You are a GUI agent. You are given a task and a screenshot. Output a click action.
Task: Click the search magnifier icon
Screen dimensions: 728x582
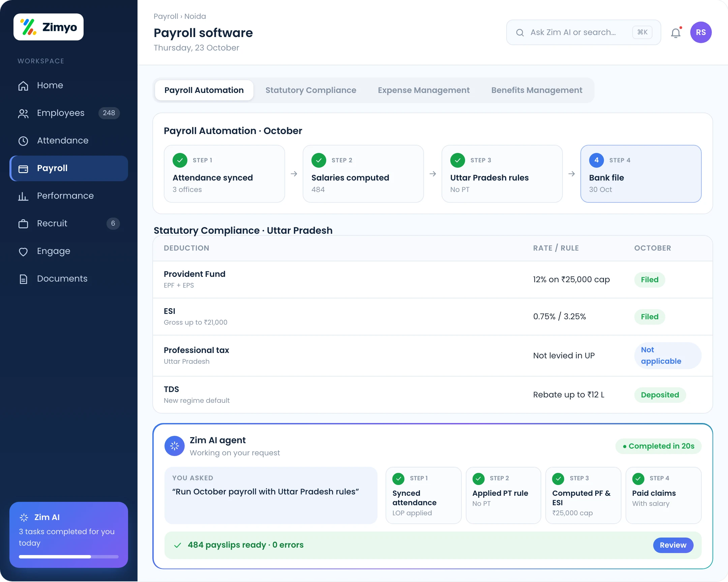pyautogui.click(x=520, y=33)
